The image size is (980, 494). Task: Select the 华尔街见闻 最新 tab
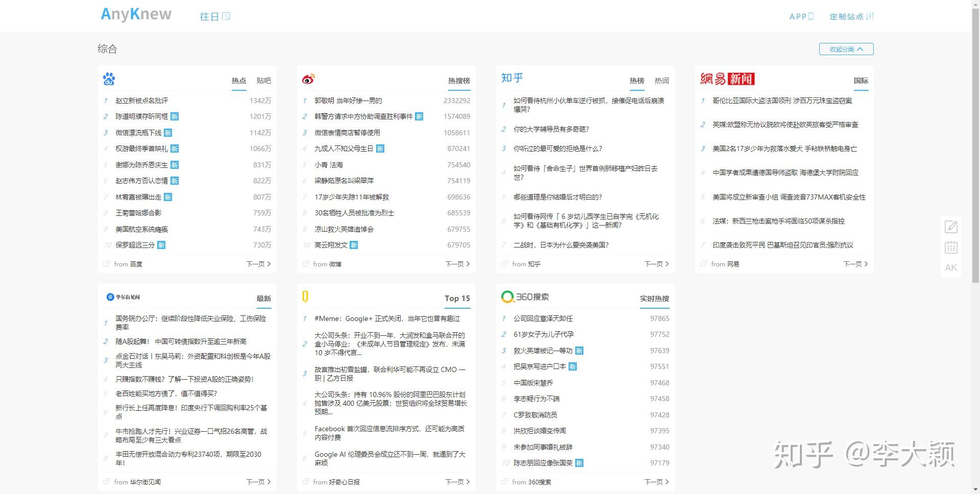tap(264, 299)
